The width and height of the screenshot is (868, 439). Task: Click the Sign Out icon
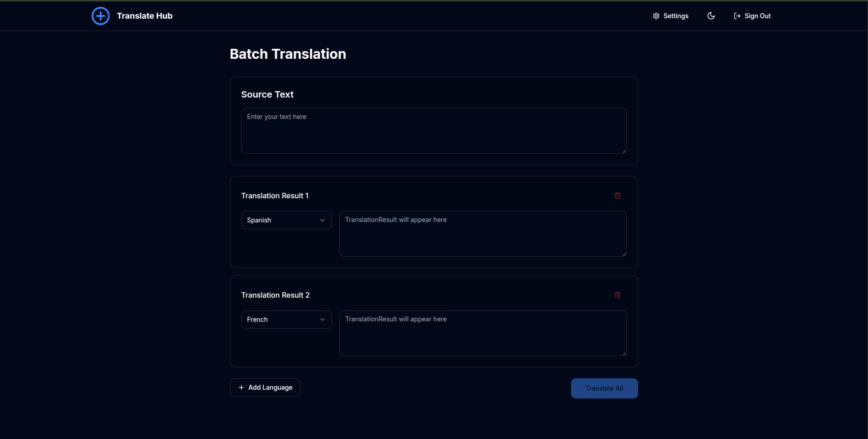click(x=736, y=15)
